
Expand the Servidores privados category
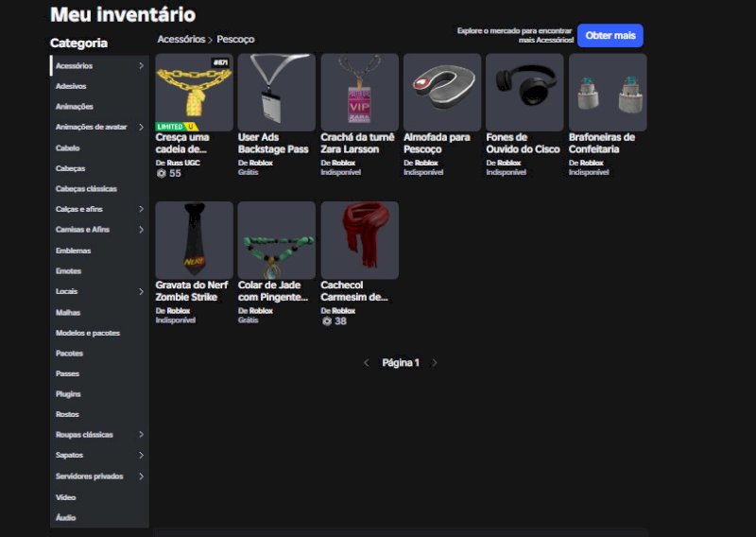(141, 476)
